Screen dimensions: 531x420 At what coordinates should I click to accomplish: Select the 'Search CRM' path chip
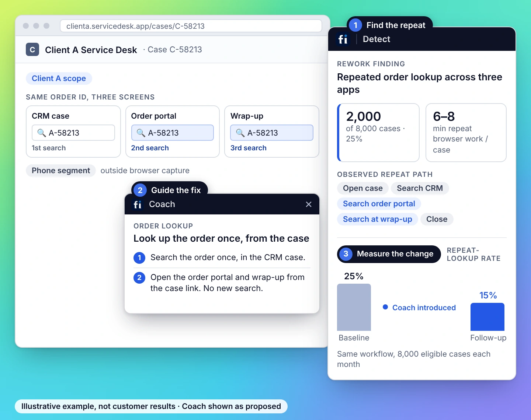click(x=420, y=188)
